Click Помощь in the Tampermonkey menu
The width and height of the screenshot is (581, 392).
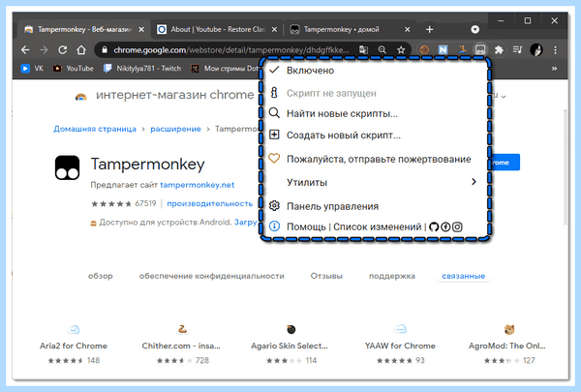pos(306,226)
